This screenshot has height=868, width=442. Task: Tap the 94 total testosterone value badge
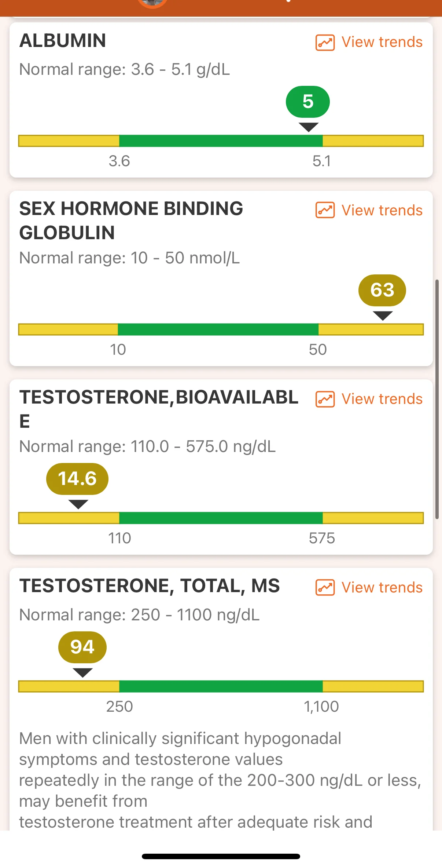point(82,647)
